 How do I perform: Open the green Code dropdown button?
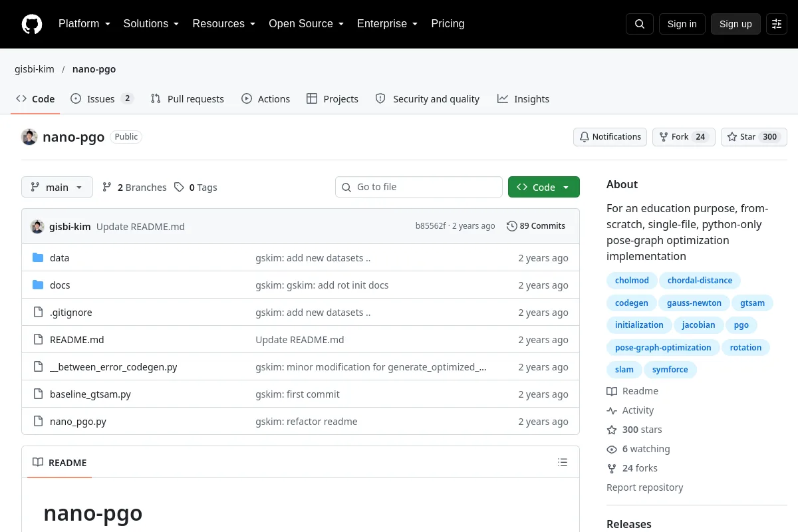[x=544, y=188]
